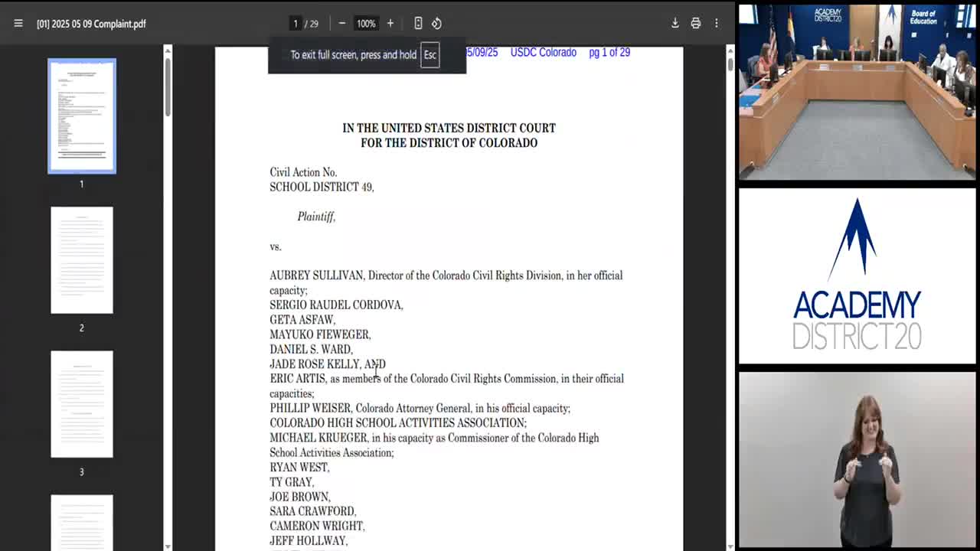Click the file name '[01] 2025 05 09 Complaint.pdf'
Viewport: 980px width, 551px height.
tap(91, 24)
